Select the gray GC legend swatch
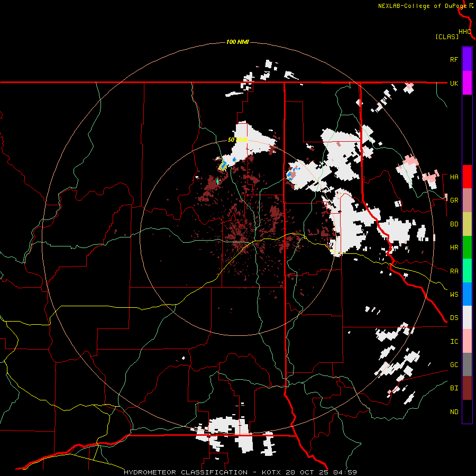The height and width of the screenshot is (476, 476). 467,364
